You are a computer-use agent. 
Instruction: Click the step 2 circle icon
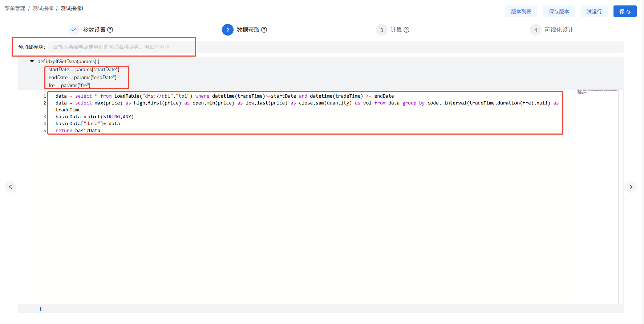pyautogui.click(x=228, y=30)
